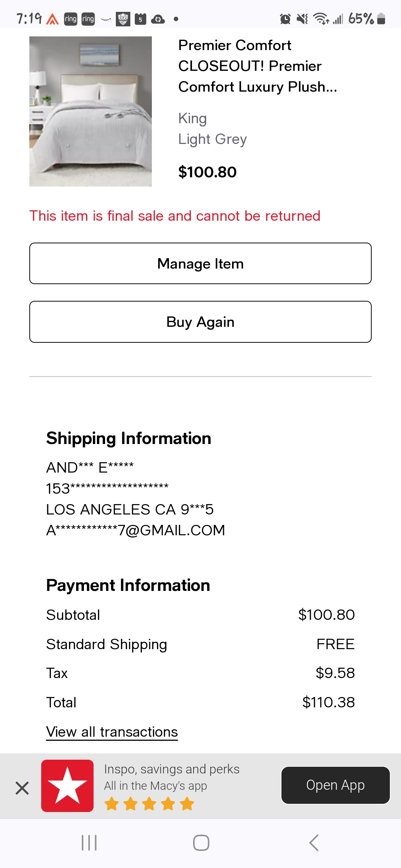Tap the five-star rating in banner
Viewport: 401px width, 868px height.
(x=149, y=804)
